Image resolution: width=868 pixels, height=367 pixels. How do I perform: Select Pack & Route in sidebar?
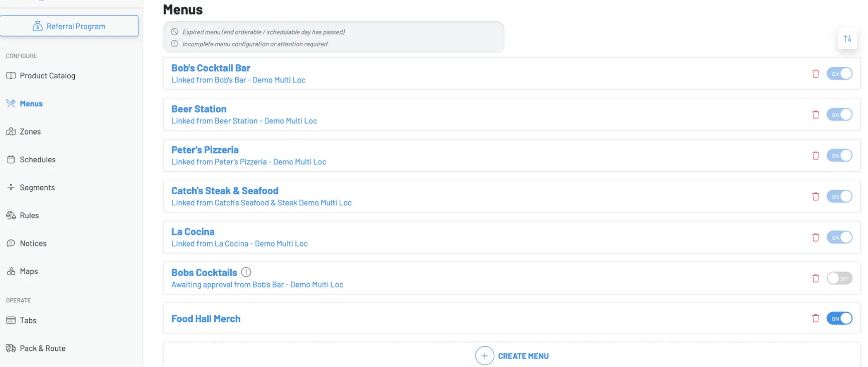tap(43, 348)
